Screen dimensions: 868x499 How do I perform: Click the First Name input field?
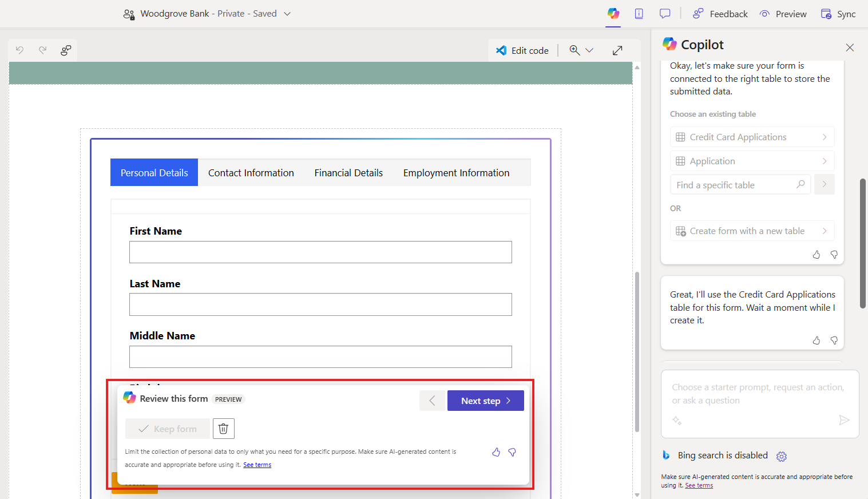point(320,252)
